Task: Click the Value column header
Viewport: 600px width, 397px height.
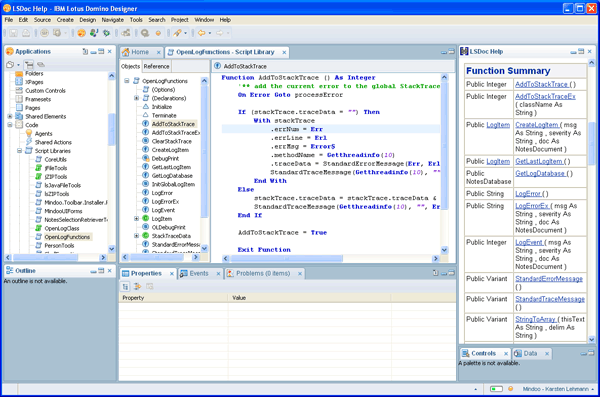Action: click(x=309, y=297)
